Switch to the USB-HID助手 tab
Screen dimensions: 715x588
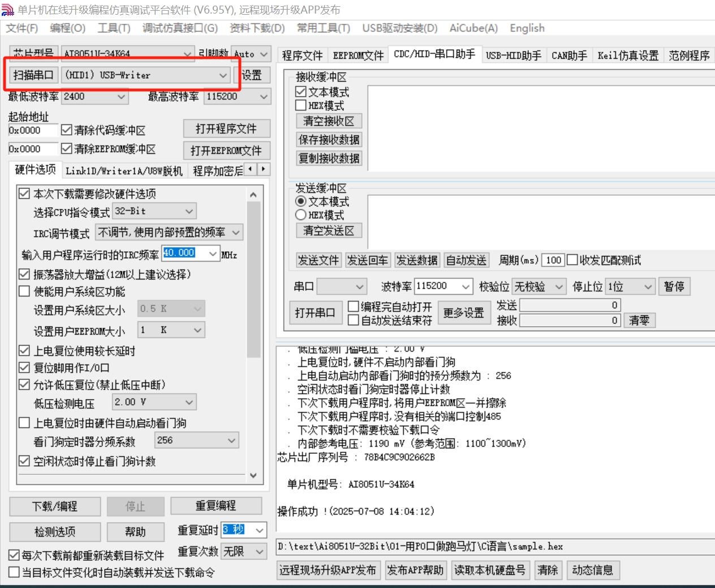pyautogui.click(x=514, y=55)
